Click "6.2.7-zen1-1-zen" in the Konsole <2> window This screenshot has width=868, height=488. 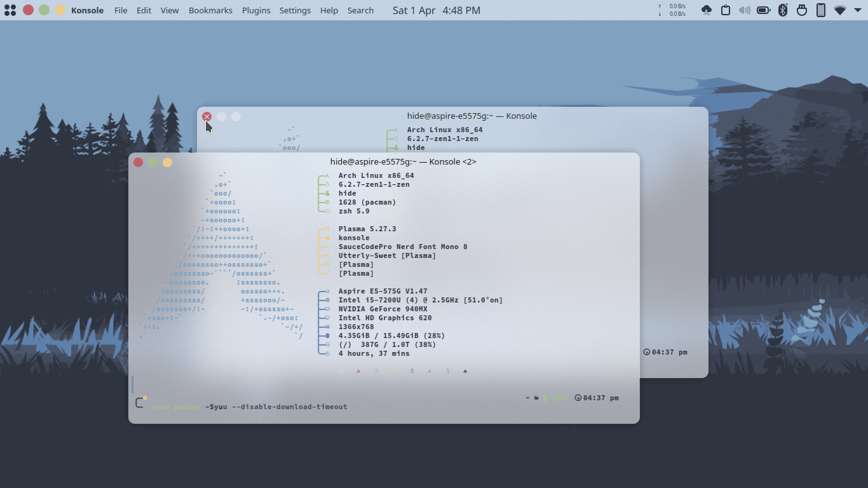coord(374,184)
